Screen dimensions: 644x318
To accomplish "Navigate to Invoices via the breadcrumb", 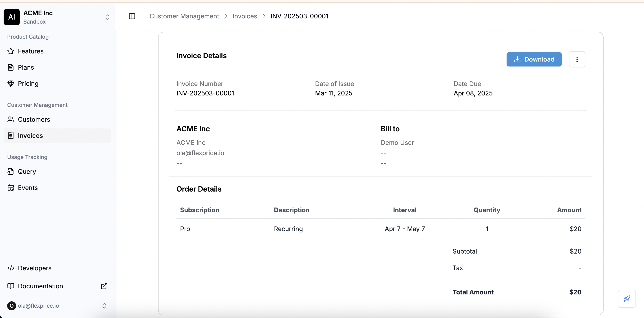I will (245, 16).
